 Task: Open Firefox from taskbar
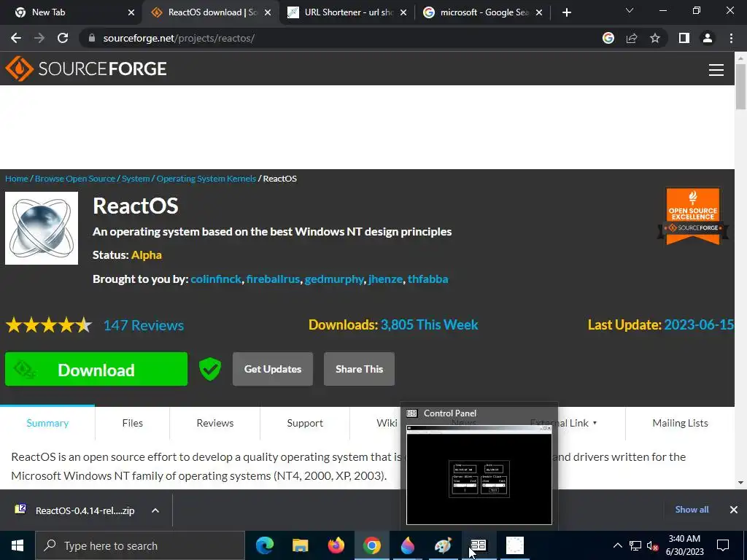[336, 545]
